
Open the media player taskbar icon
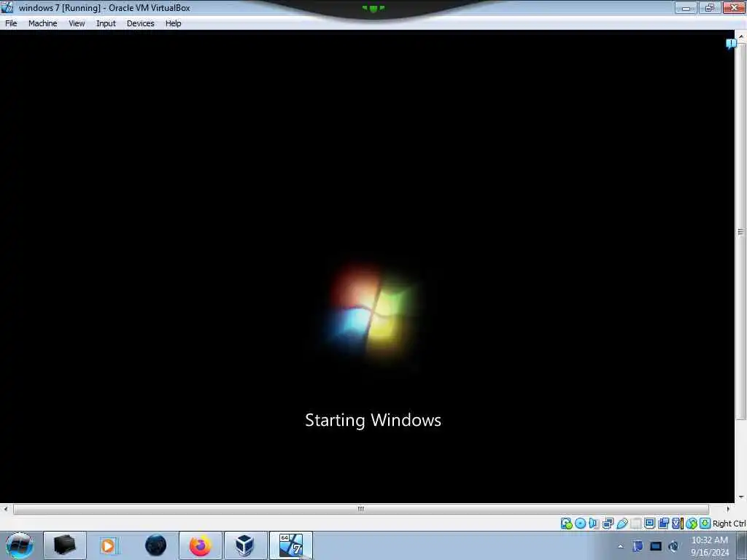point(109,545)
